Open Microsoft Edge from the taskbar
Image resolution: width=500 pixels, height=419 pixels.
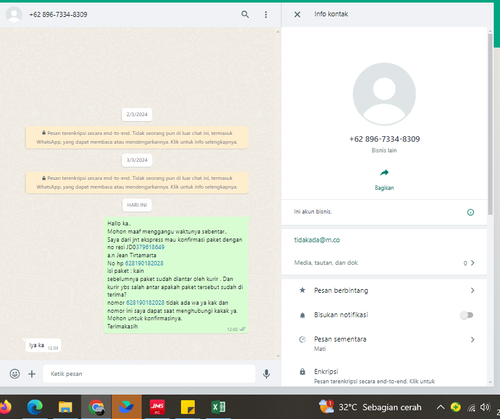(35, 407)
